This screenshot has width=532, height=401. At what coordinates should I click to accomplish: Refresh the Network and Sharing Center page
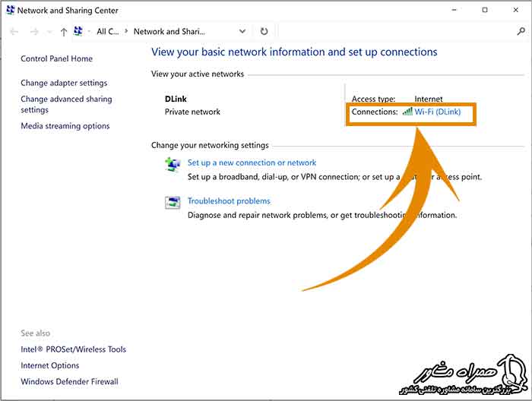[264, 32]
